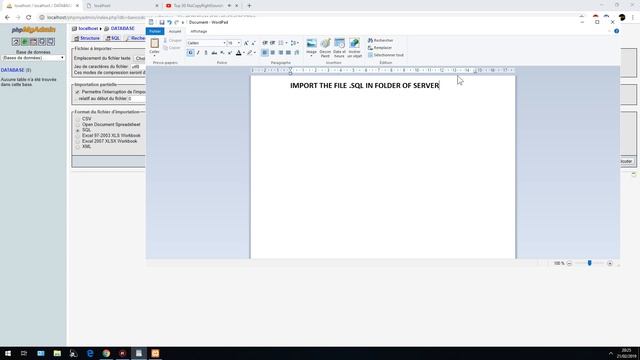Center the paragraph text
The width and height of the screenshot is (640, 360).
273,53
